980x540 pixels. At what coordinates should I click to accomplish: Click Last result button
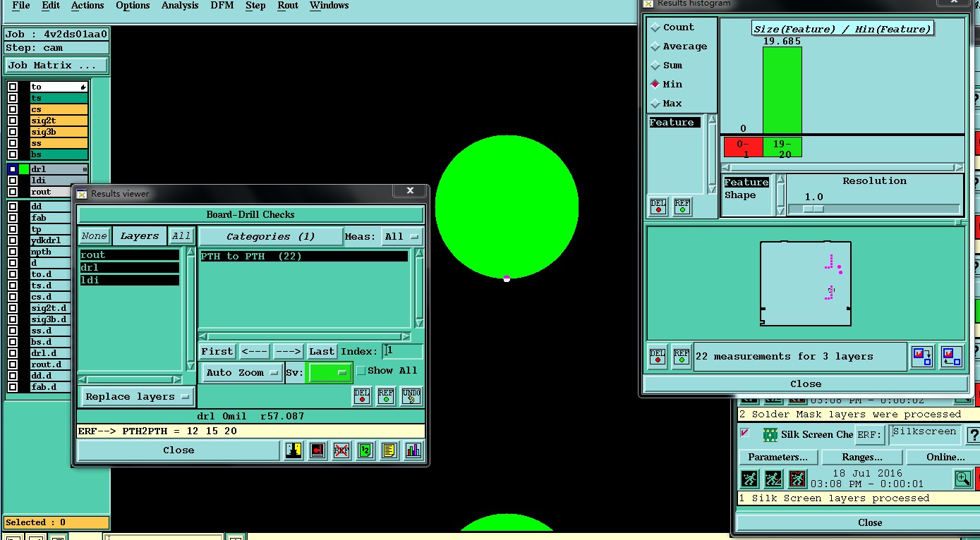pyautogui.click(x=322, y=351)
